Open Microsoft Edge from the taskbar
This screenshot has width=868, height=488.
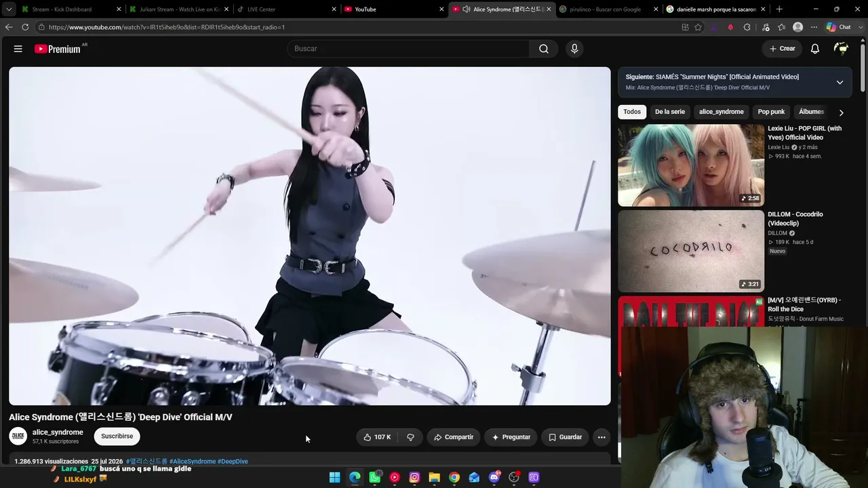tap(355, 478)
